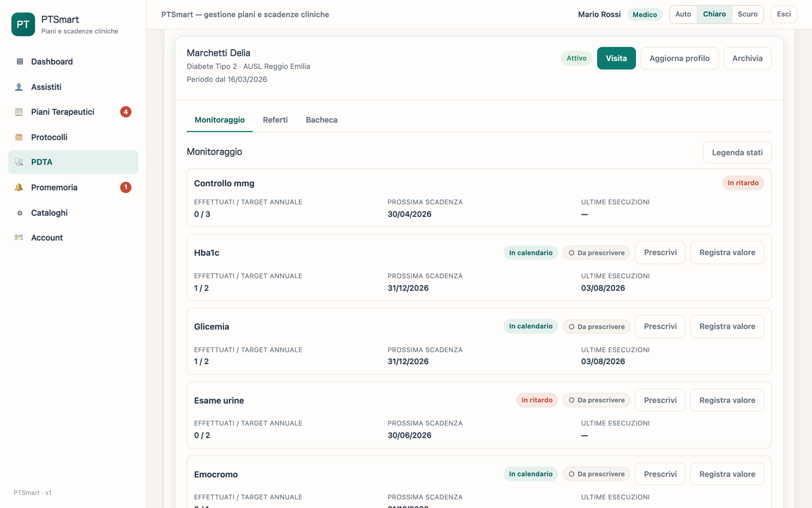The width and height of the screenshot is (812, 508).
Task: Click the PT app logo
Action: [23, 24]
